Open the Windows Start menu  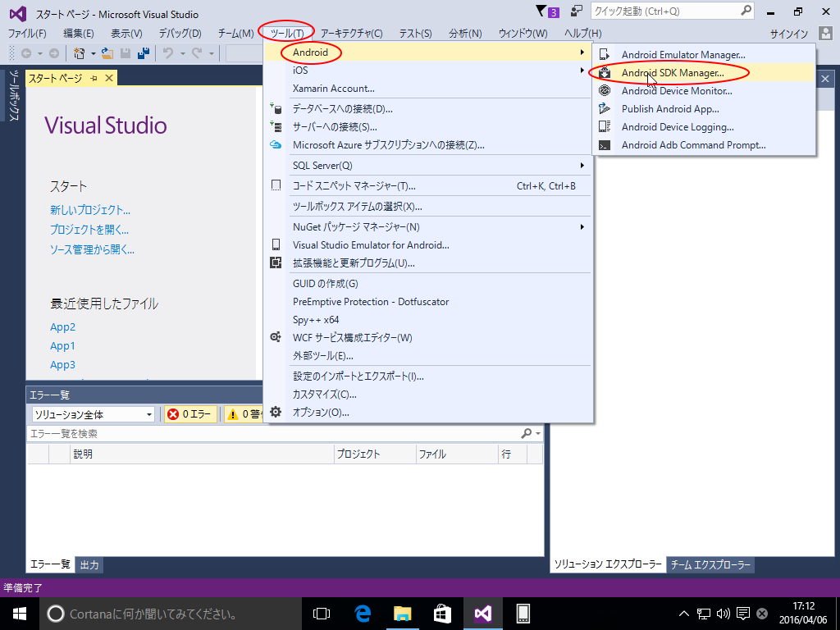tap(20, 614)
